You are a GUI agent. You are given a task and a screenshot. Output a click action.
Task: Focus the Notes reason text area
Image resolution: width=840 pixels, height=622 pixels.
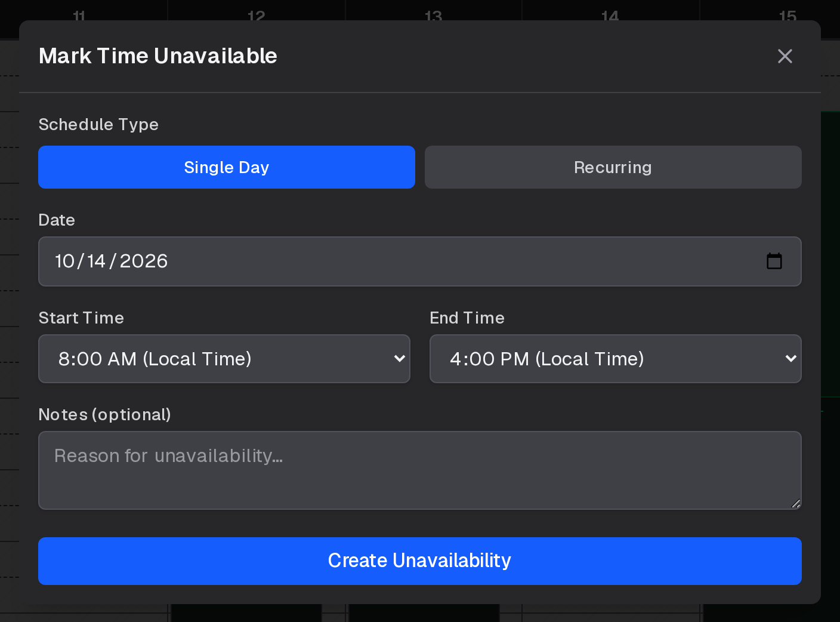click(420, 470)
